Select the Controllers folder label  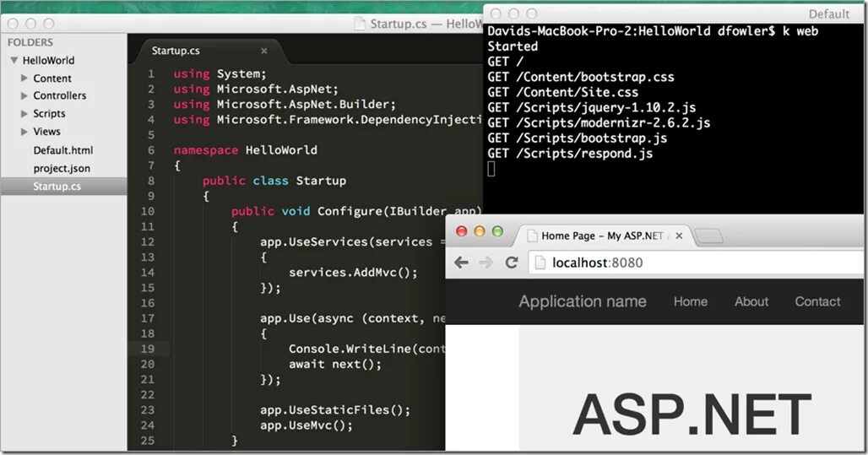coord(60,95)
